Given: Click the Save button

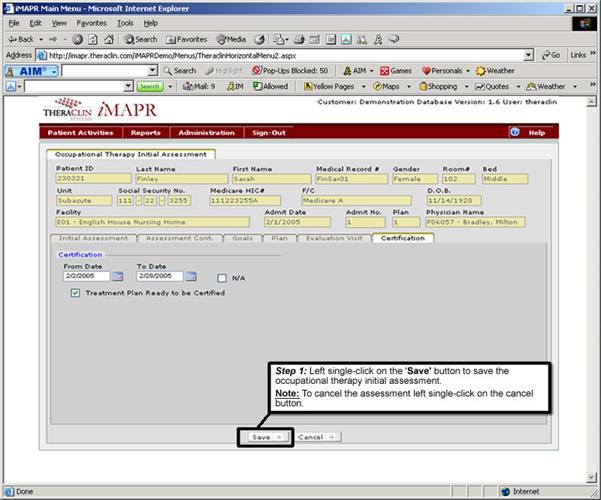Looking at the screenshot, I should point(265,437).
